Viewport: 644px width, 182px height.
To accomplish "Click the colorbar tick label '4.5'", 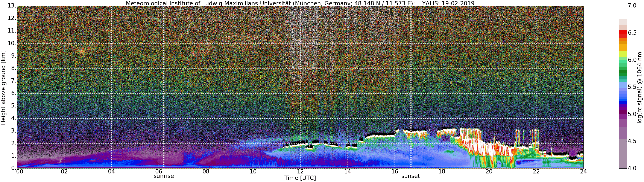I will [x=632, y=141].
